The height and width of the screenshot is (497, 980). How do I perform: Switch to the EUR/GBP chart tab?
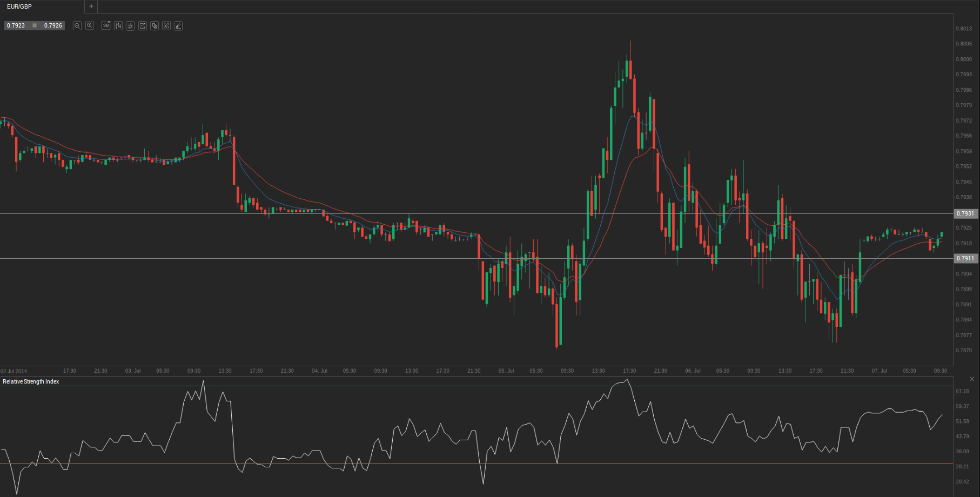(x=19, y=6)
